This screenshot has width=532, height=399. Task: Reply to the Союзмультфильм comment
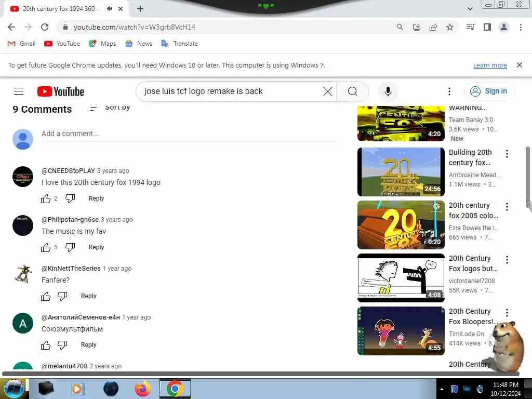pyautogui.click(x=88, y=345)
